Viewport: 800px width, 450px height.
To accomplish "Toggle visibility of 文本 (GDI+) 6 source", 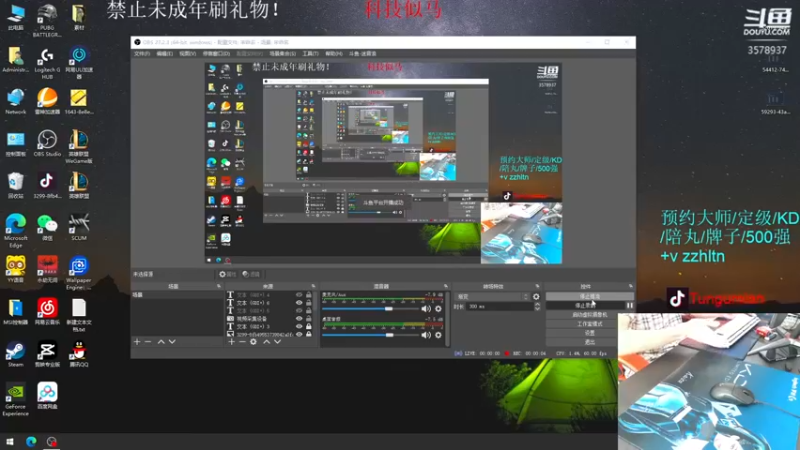I will [x=299, y=303].
